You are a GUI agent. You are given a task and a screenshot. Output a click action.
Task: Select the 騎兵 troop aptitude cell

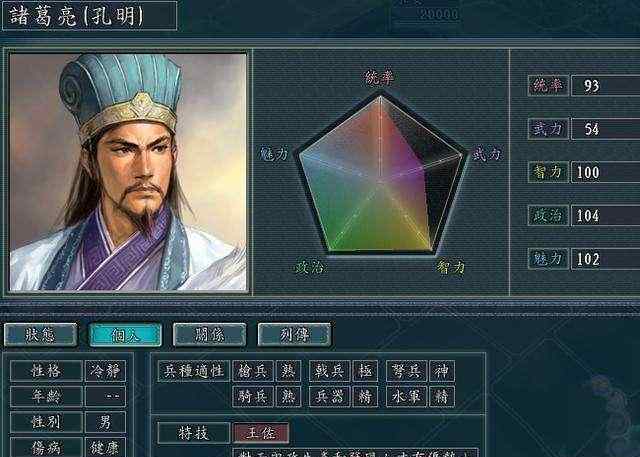click(x=253, y=397)
